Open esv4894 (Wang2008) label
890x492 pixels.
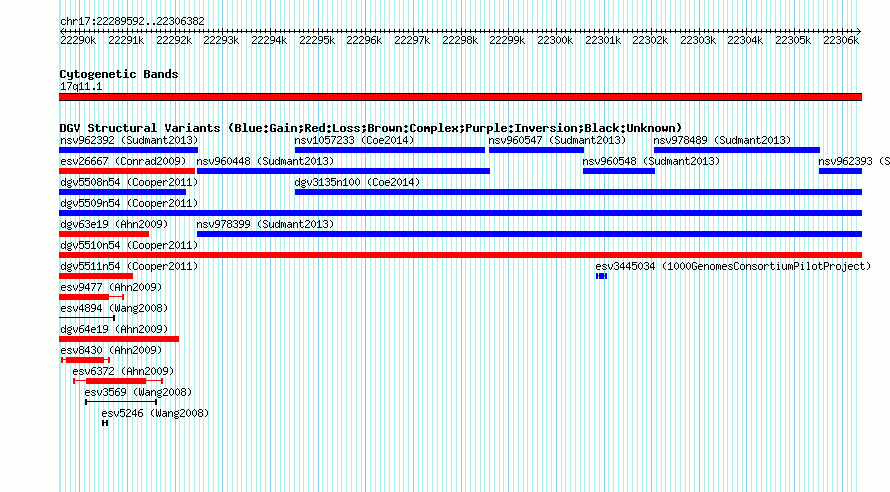pos(114,308)
